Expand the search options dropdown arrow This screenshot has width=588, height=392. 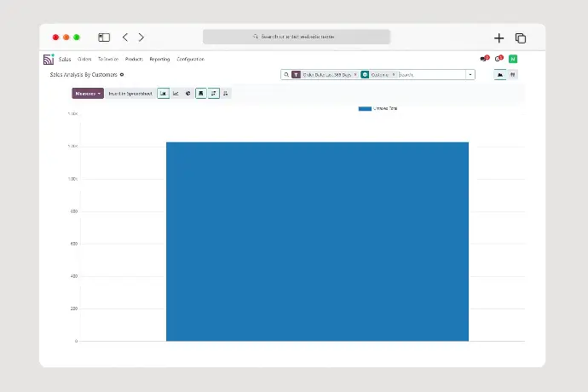470,75
